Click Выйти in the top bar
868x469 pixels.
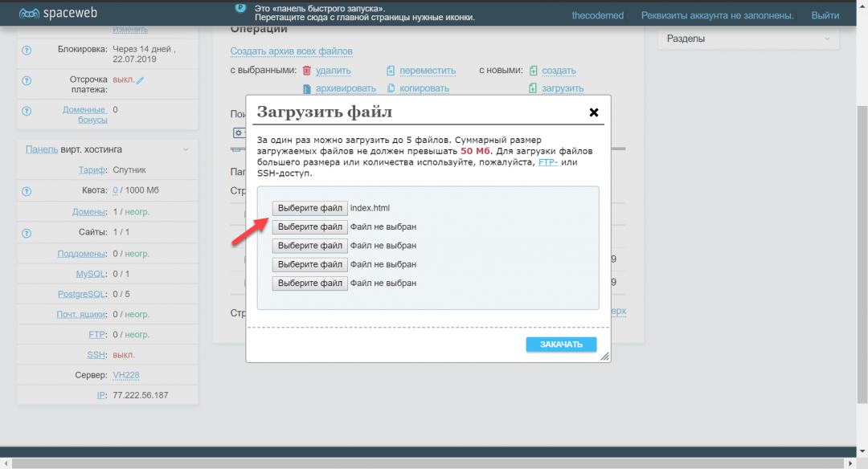[825, 15]
